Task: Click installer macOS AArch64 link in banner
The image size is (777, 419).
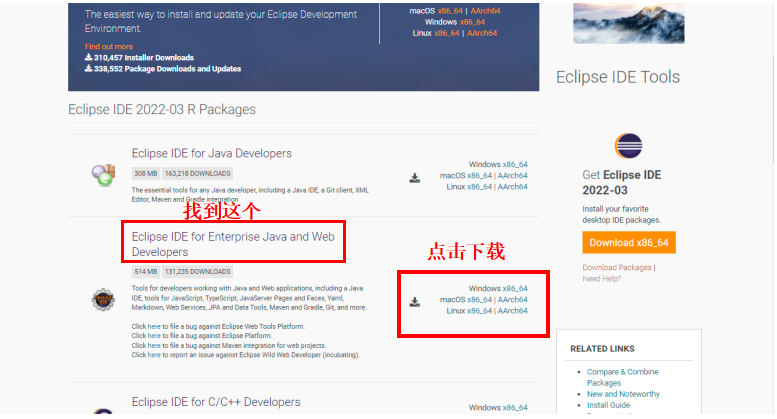Action: point(485,11)
